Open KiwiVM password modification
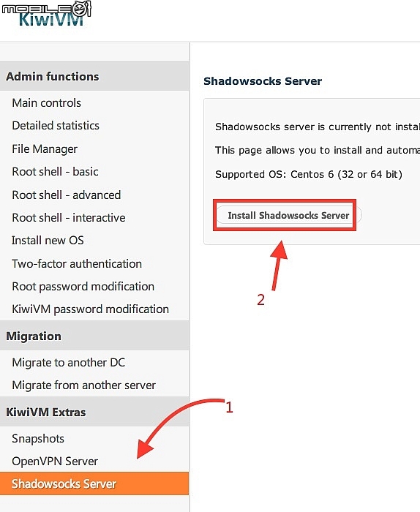The width and height of the screenshot is (420, 512). 91,309
